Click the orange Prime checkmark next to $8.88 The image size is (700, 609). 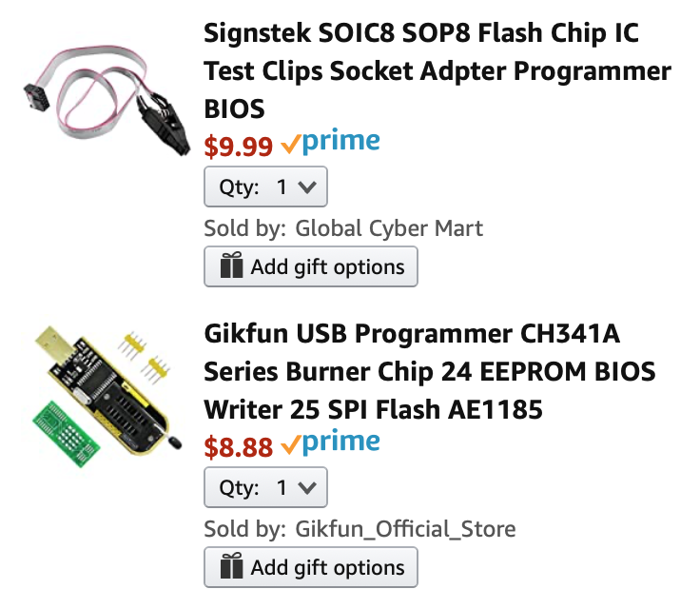click(x=290, y=444)
